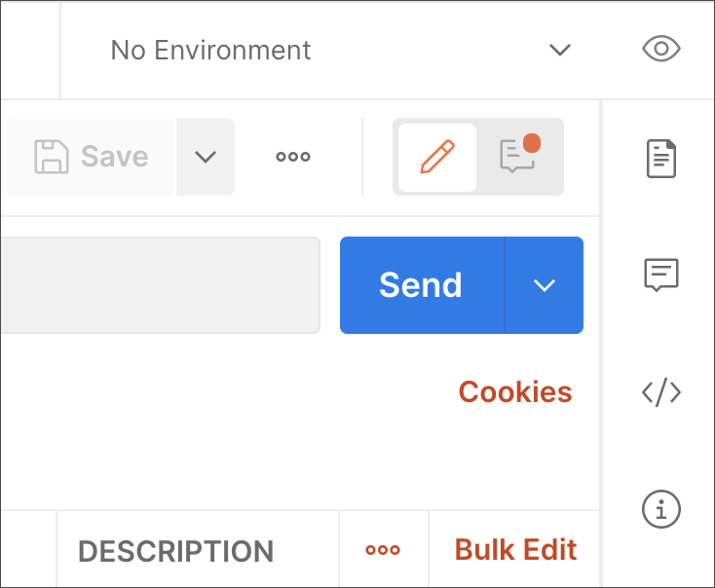Screen dimensions: 715x588
Task: Click the Save button
Action: click(x=91, y=157)
